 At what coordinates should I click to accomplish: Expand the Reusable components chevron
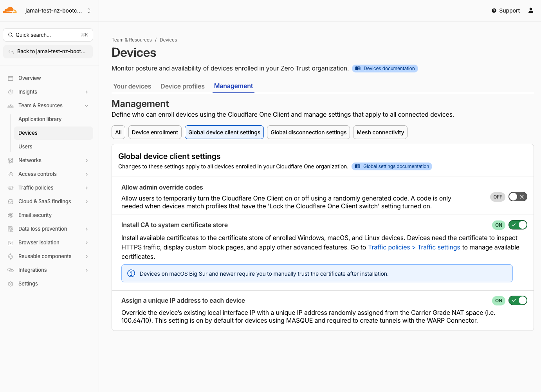87,257
